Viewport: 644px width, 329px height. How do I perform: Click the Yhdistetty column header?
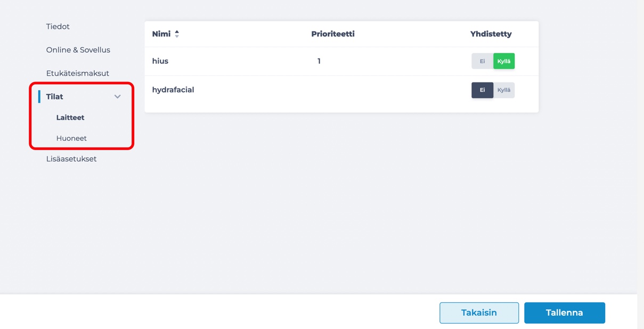click(x=491, y=34)
